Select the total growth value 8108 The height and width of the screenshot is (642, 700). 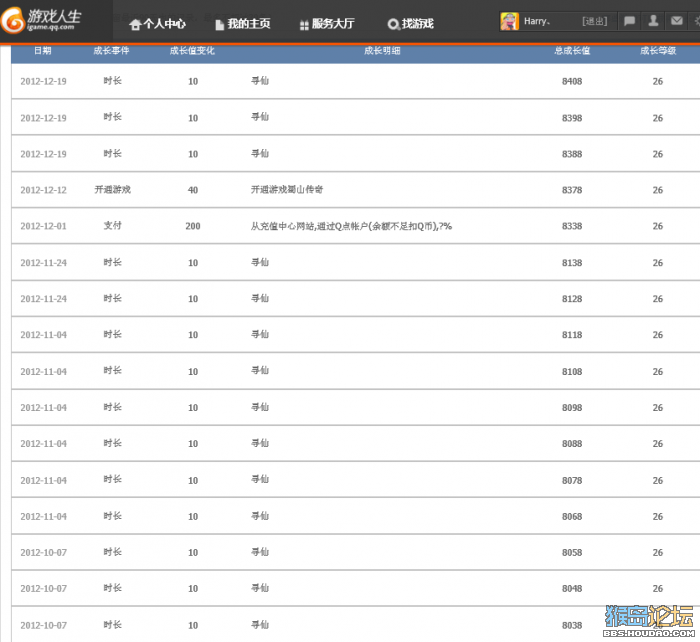(x=572, y=372)
